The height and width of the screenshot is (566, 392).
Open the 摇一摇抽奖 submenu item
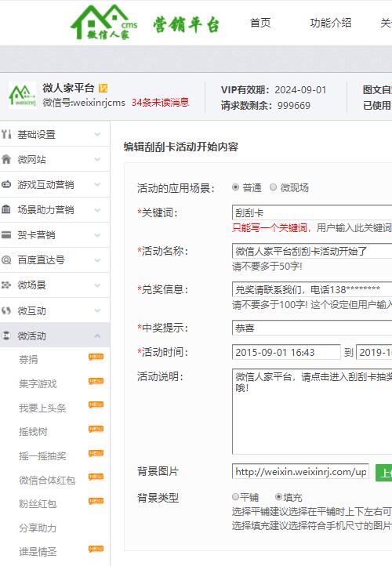click(x=42, y=456)
